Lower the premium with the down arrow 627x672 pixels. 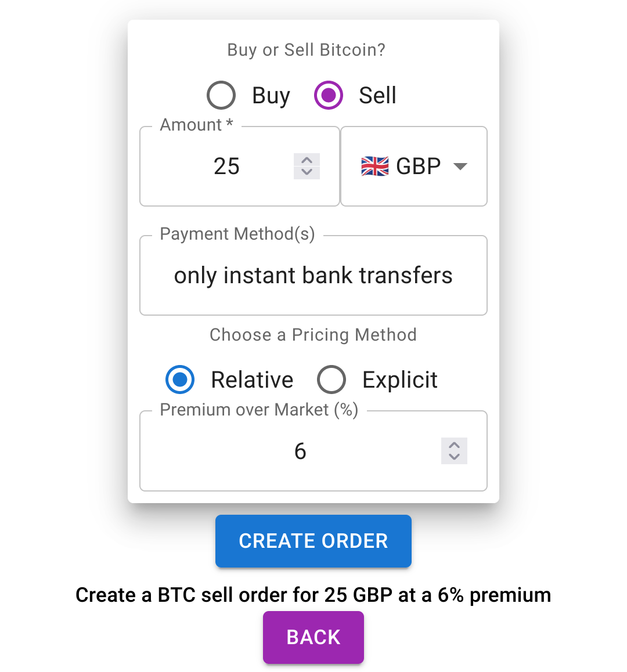tap(455, 457)
